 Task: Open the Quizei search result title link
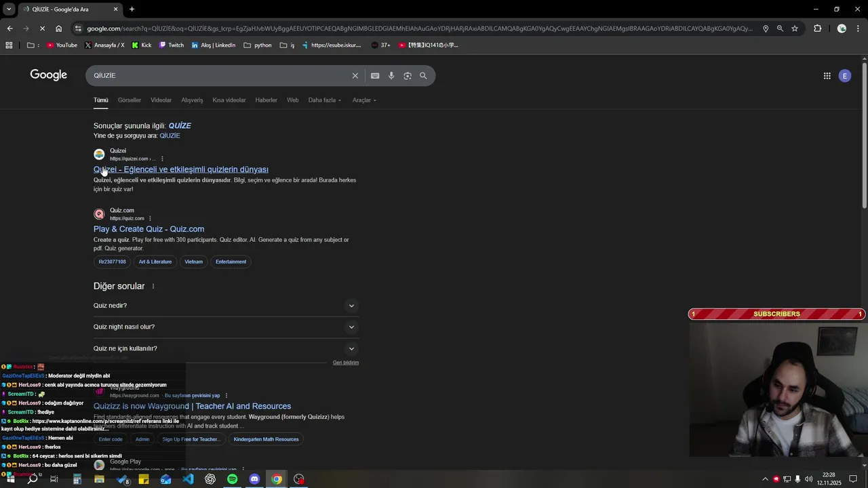tap(181, 169)
